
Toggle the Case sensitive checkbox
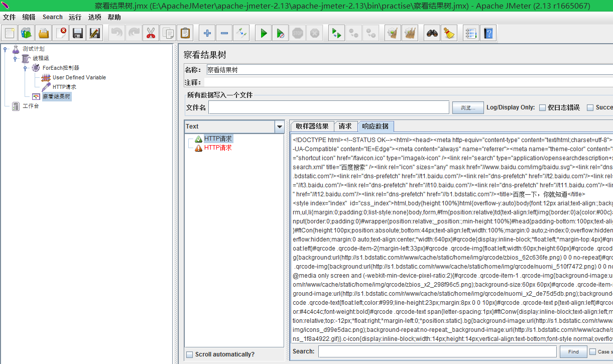pyautogui.click(x=593, y=352)
